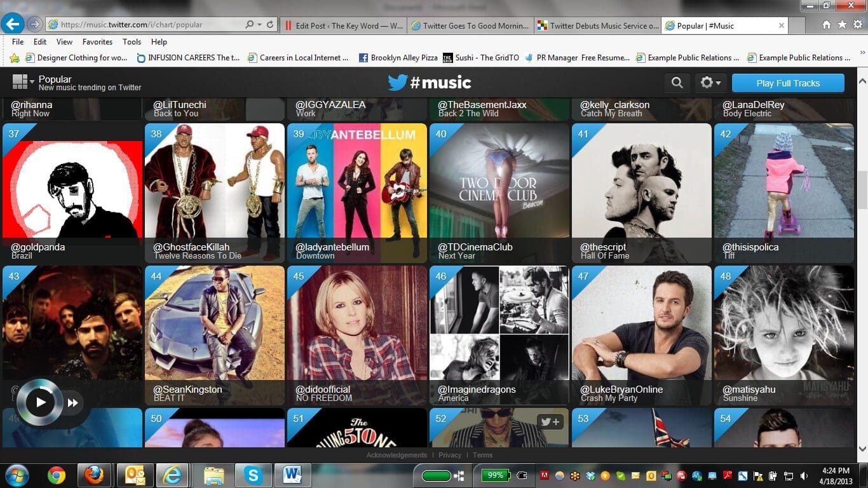The image size is (868, 488).
Task: Open the View menu
Action: pyautogui.click(x=64, y=42)
